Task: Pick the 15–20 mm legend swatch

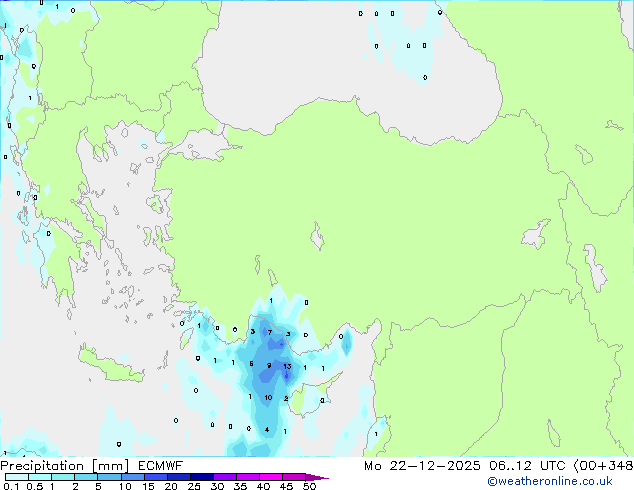Action: click(155, 477)
